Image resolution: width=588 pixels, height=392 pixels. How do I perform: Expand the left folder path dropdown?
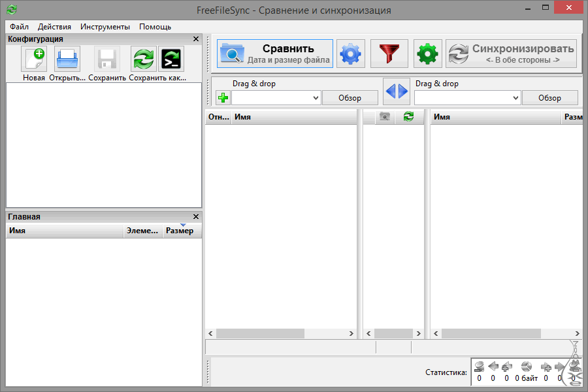tap(316, 98)
